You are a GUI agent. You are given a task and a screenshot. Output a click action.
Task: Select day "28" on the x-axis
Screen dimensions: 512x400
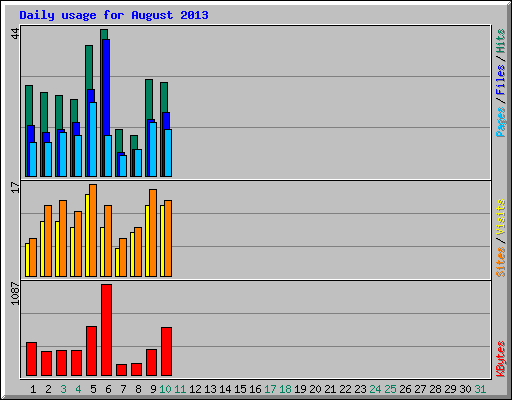tap(435, 389)
